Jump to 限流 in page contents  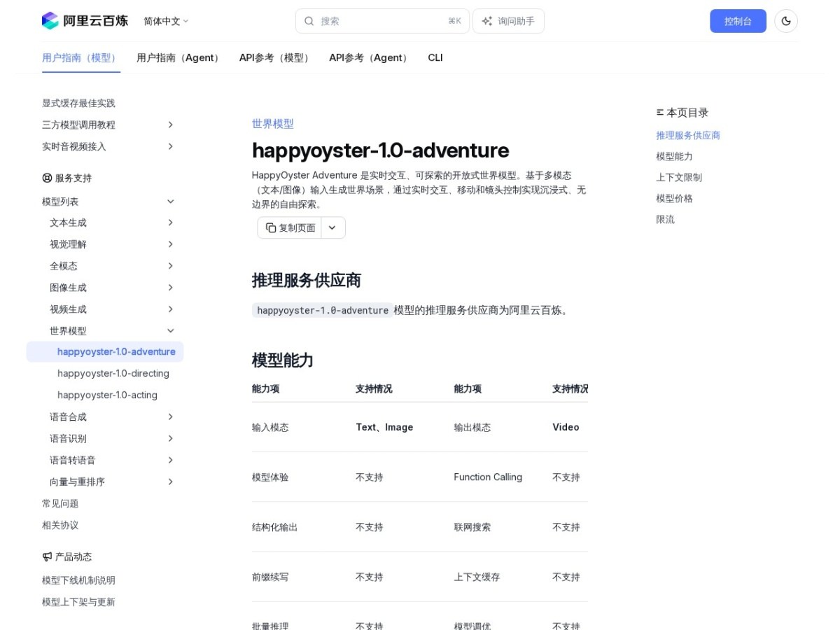[665, 219]
